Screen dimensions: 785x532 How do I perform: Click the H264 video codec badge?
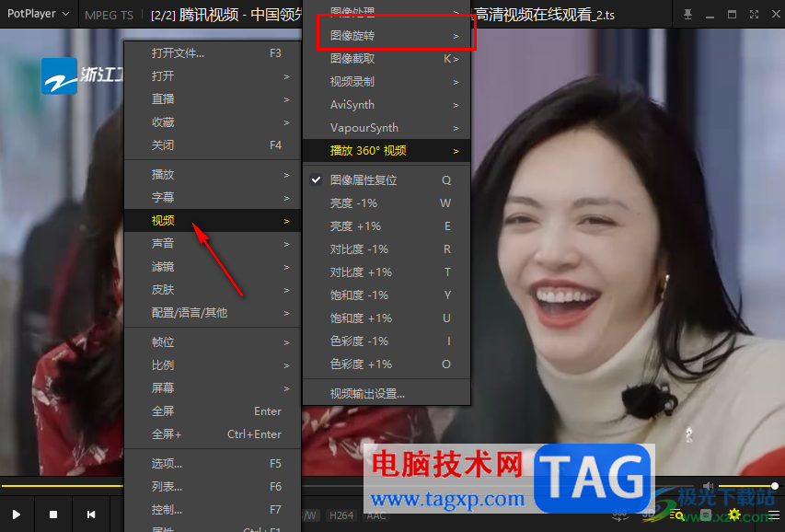click(341, 515)
